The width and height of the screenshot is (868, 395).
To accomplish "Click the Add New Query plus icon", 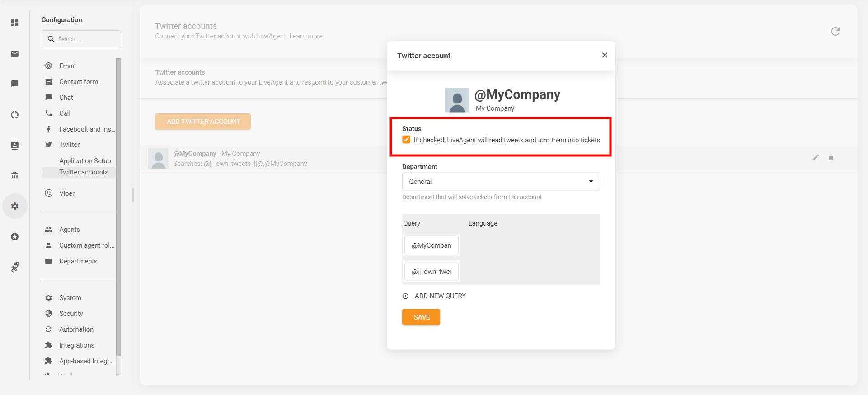I will coord(405,296).
